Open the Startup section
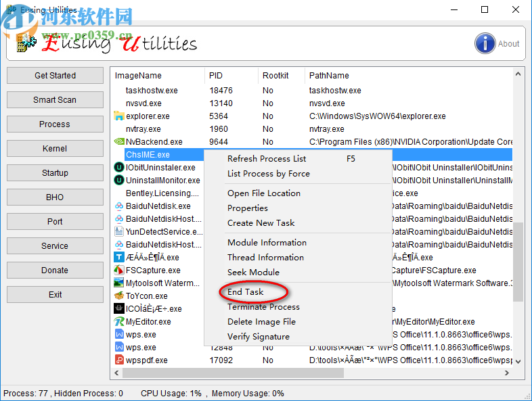 pyautogui.click(x=55, y=173)
